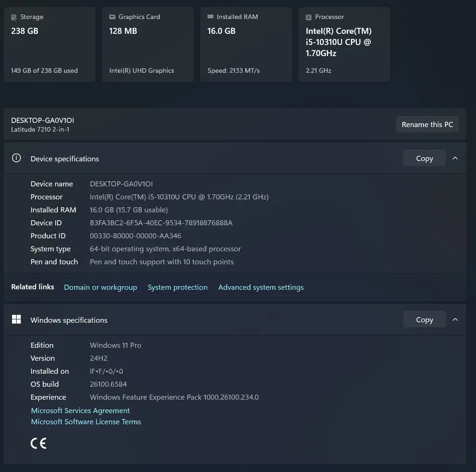The width and height of the screenshot is (476, 472).
Task: Click the CE certification mark
Action: click(38, 443)
